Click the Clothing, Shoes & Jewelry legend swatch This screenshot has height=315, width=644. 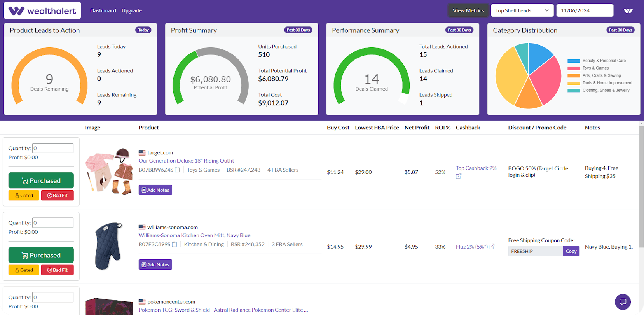pyautogui.click(x=574, y=91)
